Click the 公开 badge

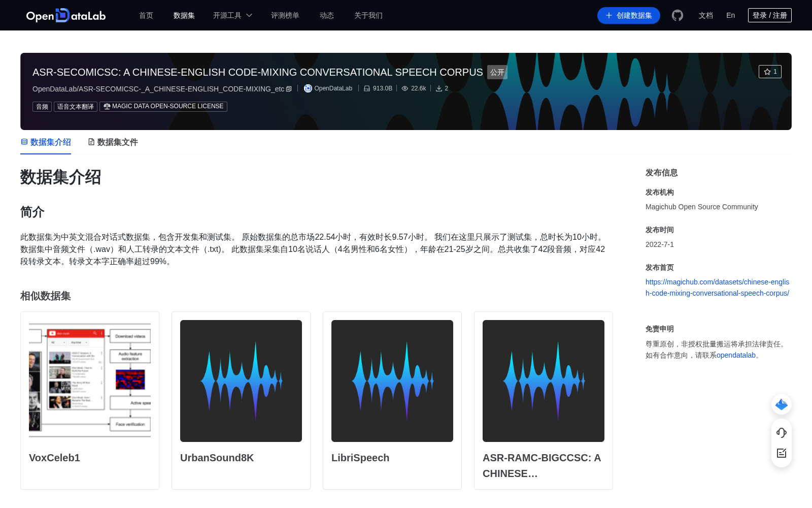(x=497, y=72)
